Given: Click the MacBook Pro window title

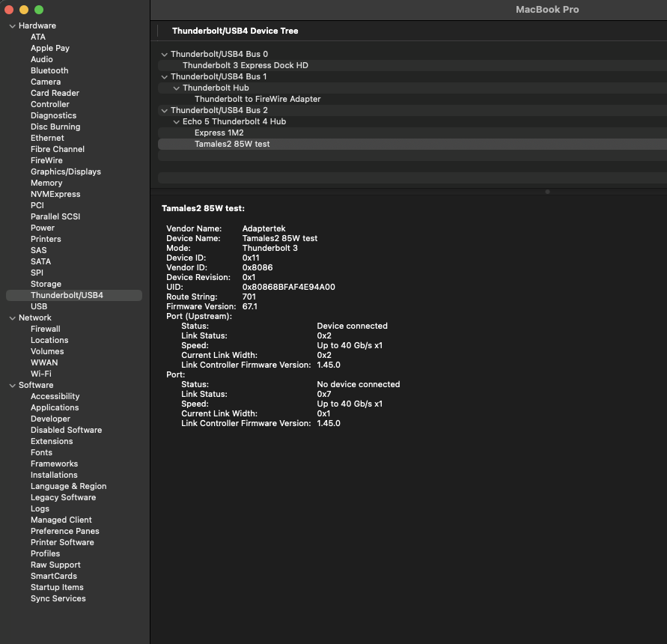Looking at the screenshot, I should [x=547, y=10].
